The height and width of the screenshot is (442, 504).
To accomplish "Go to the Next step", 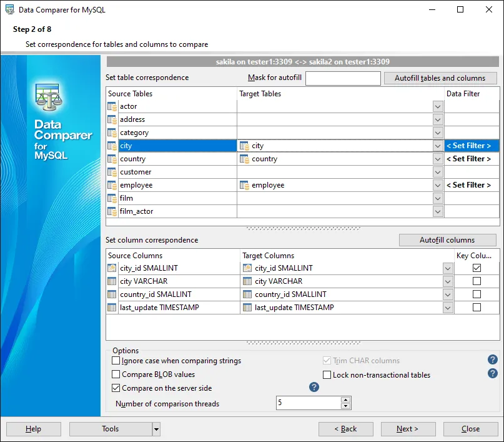I will [408, 429].
